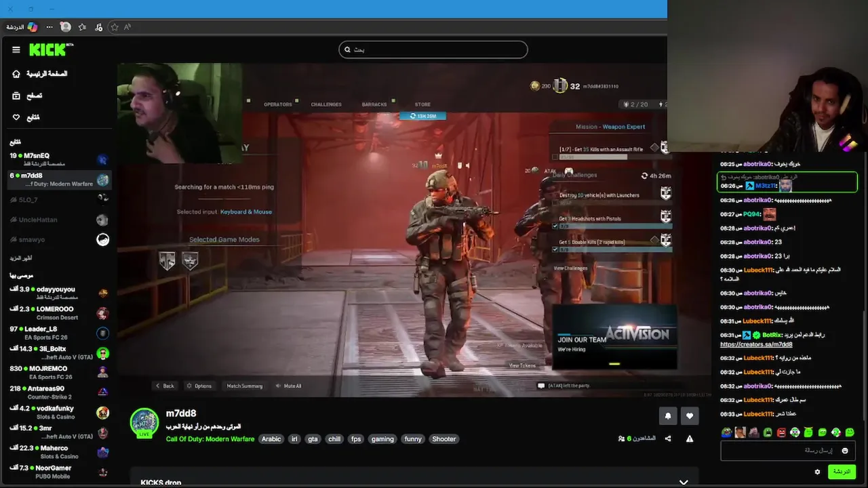The image size is (868, 488).
Task: Open the Kick hamburger sidebar menu
Action: [16, 49]
